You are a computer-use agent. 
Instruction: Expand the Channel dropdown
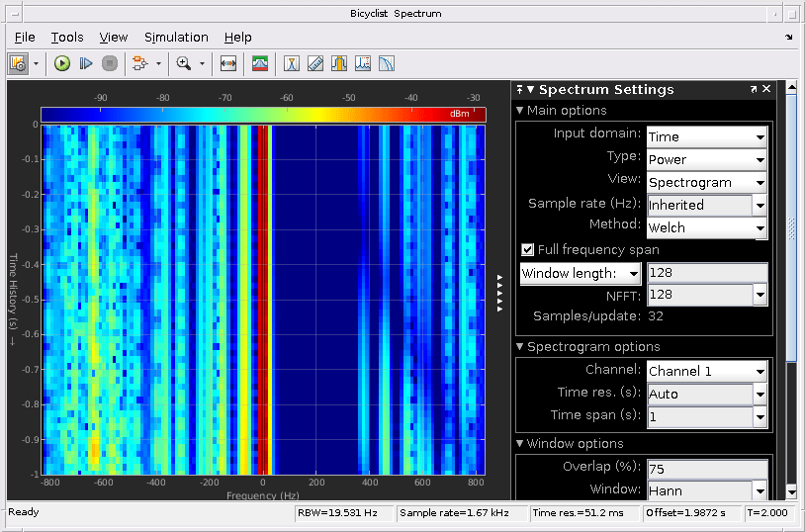pyautogui.click(x=706, y=371)
